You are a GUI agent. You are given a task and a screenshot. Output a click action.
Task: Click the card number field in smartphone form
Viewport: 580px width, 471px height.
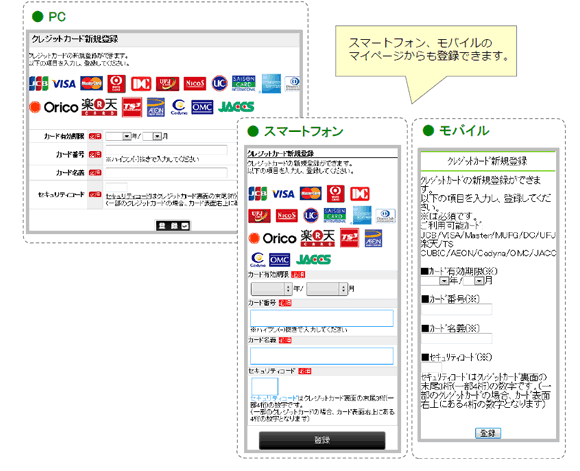(x=321, y=318)
